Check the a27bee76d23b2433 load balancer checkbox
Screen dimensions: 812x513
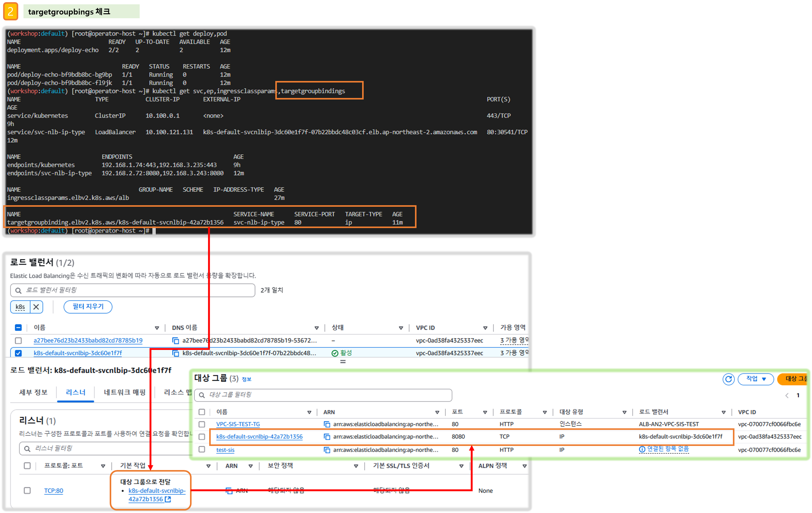(x=19, y=341)
